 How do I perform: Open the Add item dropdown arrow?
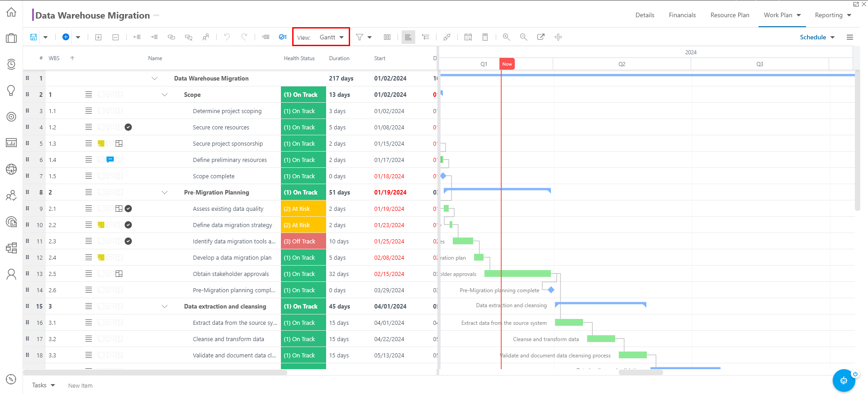pos(78,38)
